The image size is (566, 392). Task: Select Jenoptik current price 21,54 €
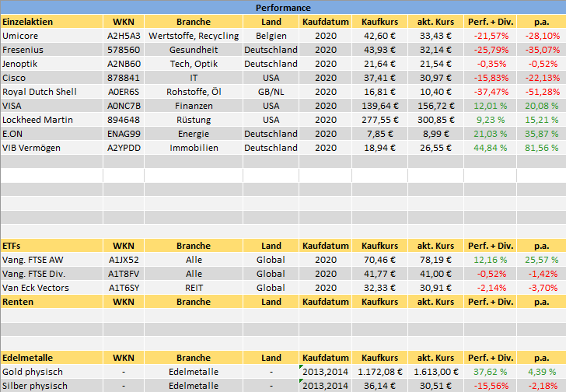click(435, 64)
